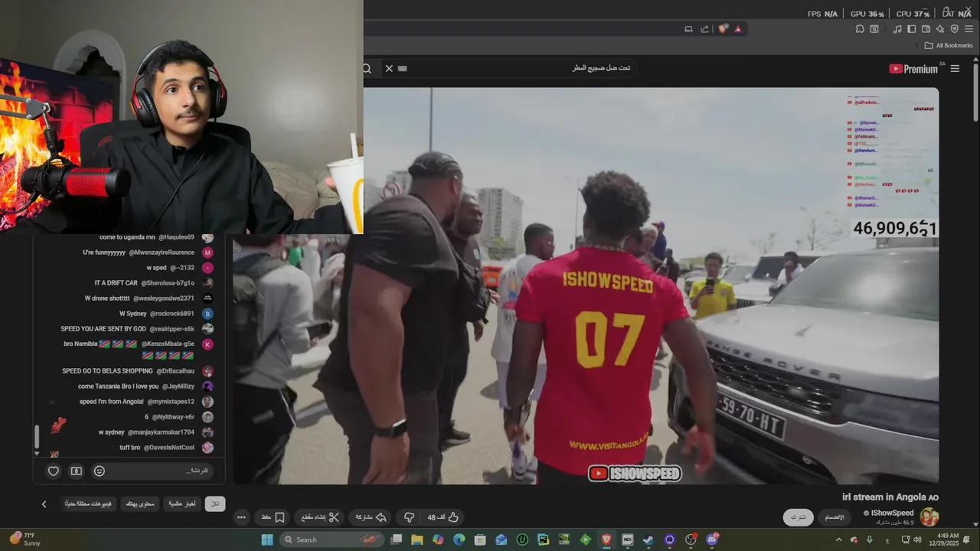Save the video with bookmark button
Viewport: 980px width, 551px height.
coord(273,517)
